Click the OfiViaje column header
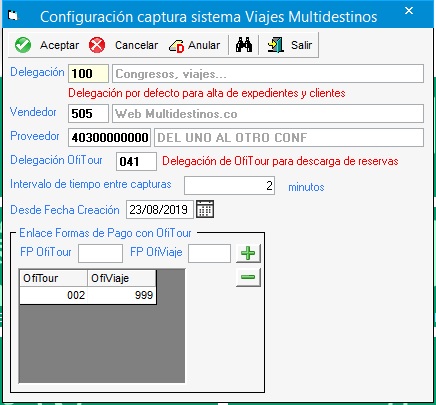 (122, 278)
